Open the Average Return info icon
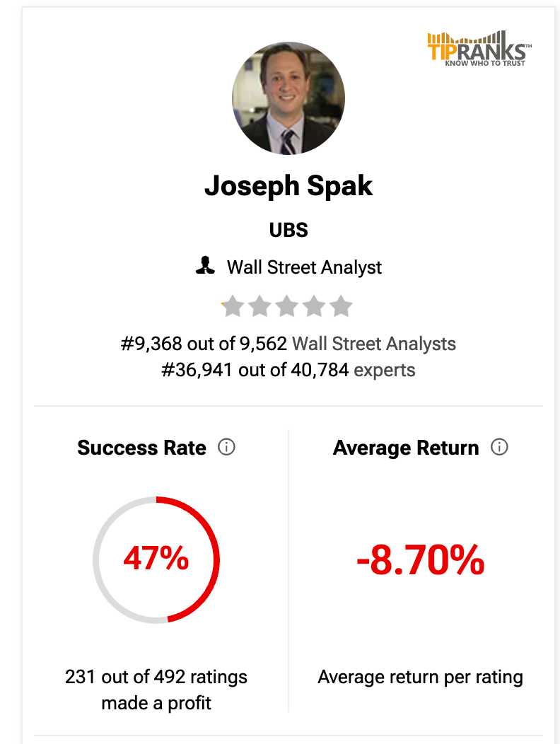560x744 pixels. [499, 447]
